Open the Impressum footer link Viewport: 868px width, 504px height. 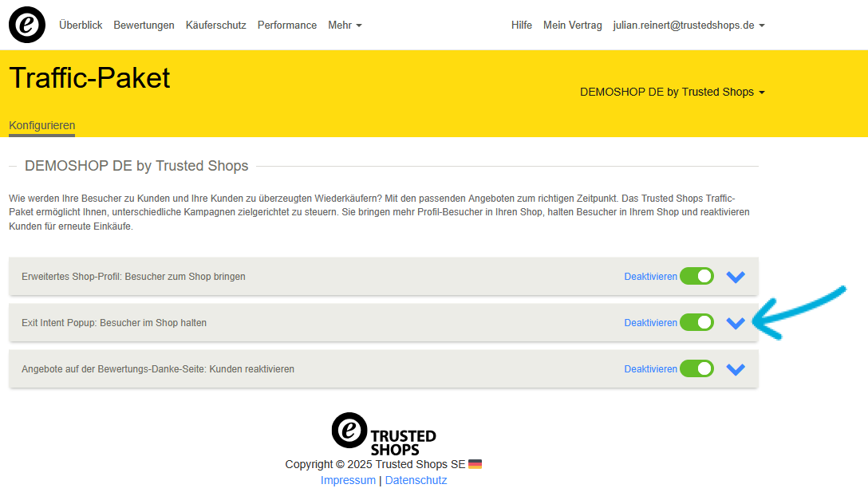coord(348,480)
